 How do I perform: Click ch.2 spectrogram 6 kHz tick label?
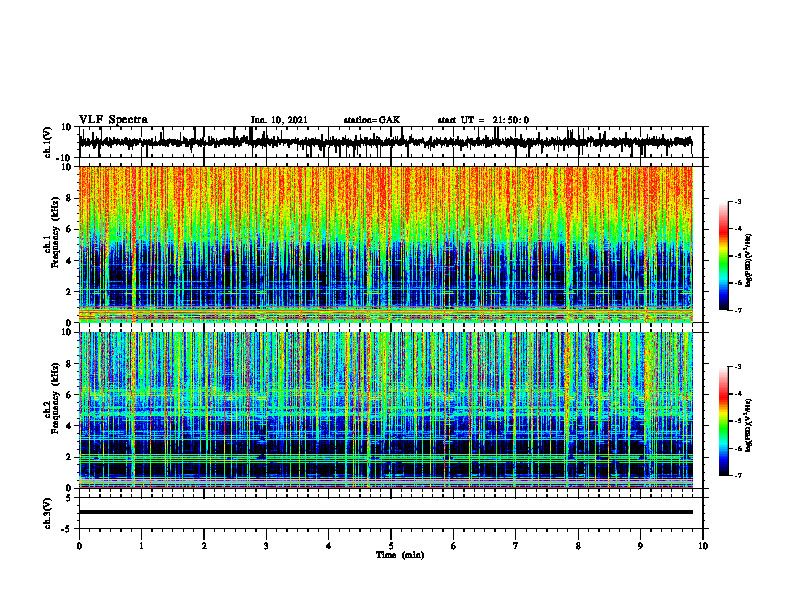69,395
